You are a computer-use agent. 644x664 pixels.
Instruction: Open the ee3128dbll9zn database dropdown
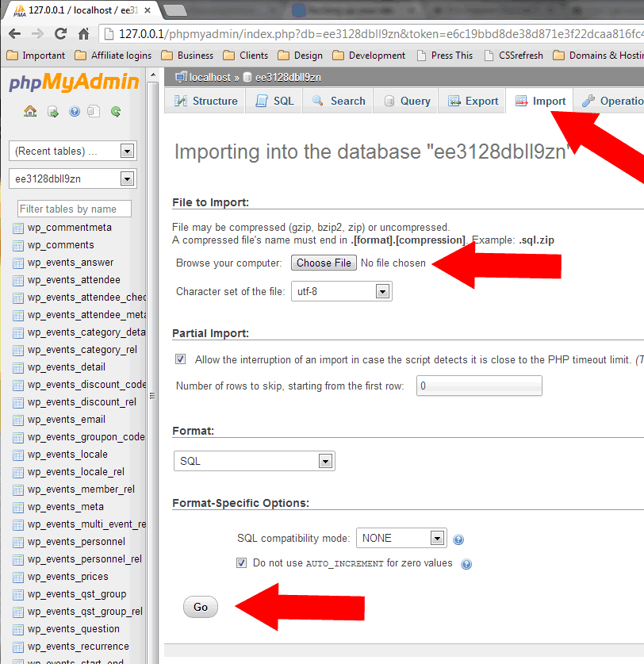[x=73, y=178]
